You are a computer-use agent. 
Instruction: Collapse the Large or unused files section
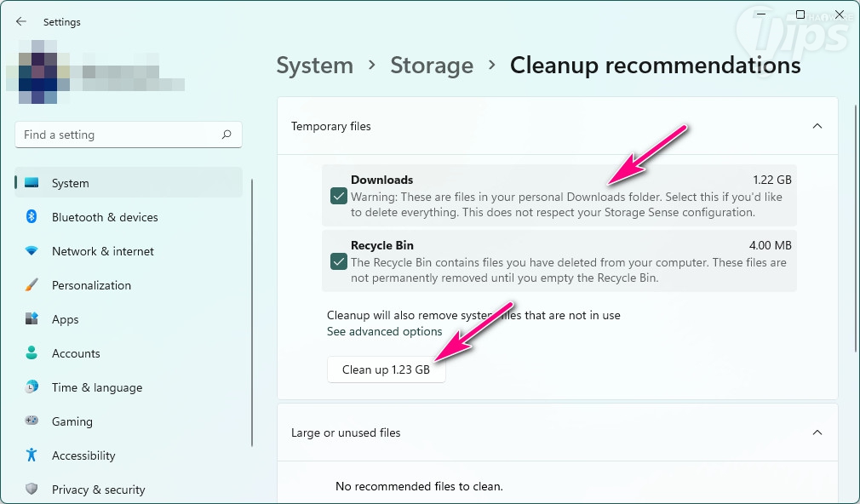pyautogui.click(x=817, y=432)
